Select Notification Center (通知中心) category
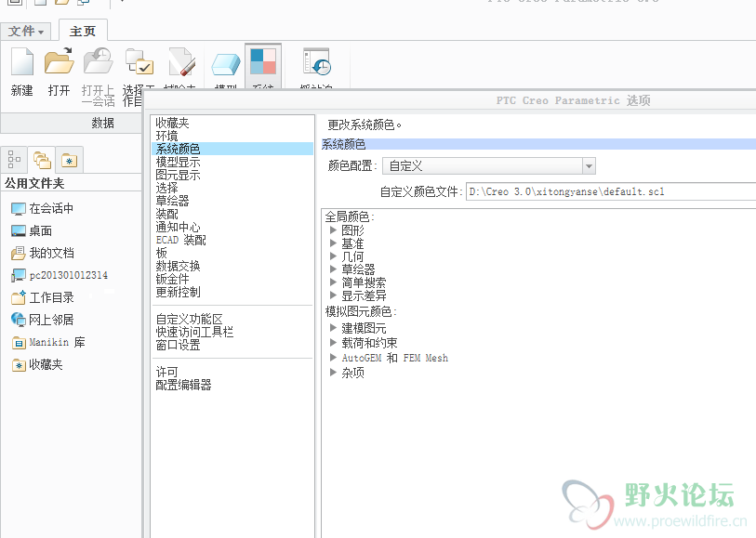The width and height of the screenshot is (756, 538). 178,227
